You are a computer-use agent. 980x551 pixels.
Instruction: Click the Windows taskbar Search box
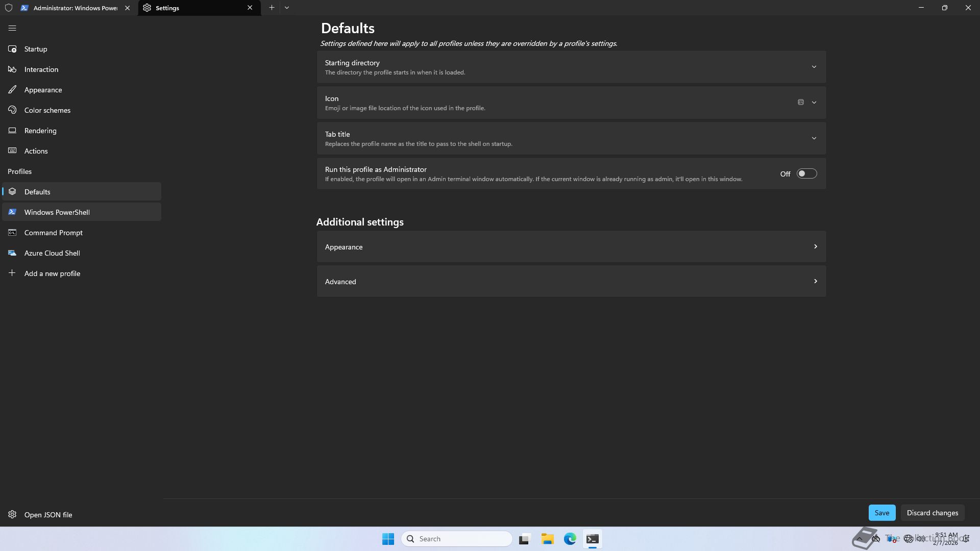pos(457,539)
